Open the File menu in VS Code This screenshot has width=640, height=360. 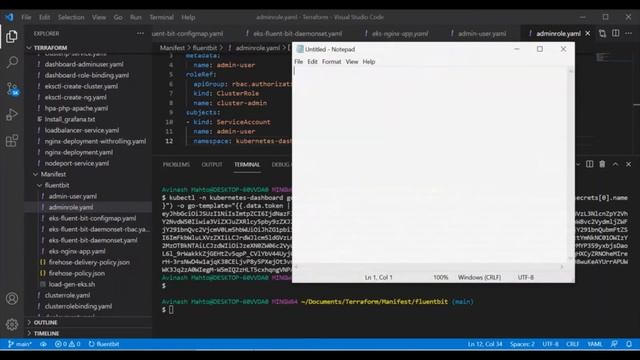[26, 17]
